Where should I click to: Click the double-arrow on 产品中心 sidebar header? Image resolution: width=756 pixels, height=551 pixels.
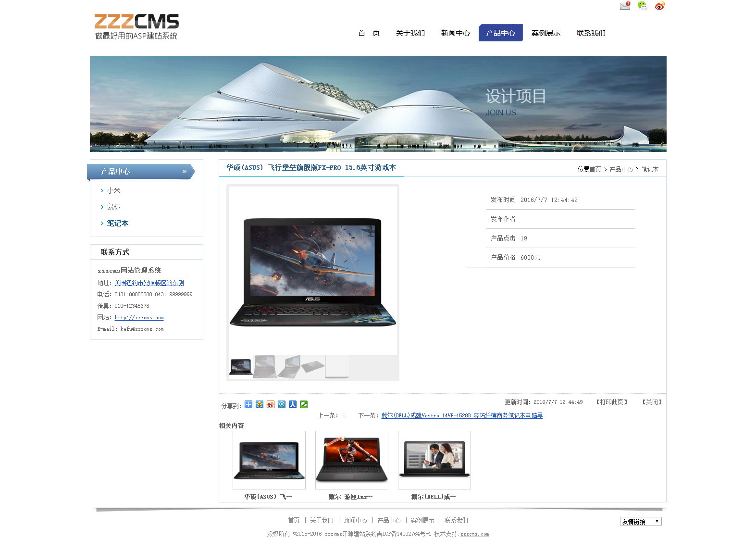pos(184,172)
